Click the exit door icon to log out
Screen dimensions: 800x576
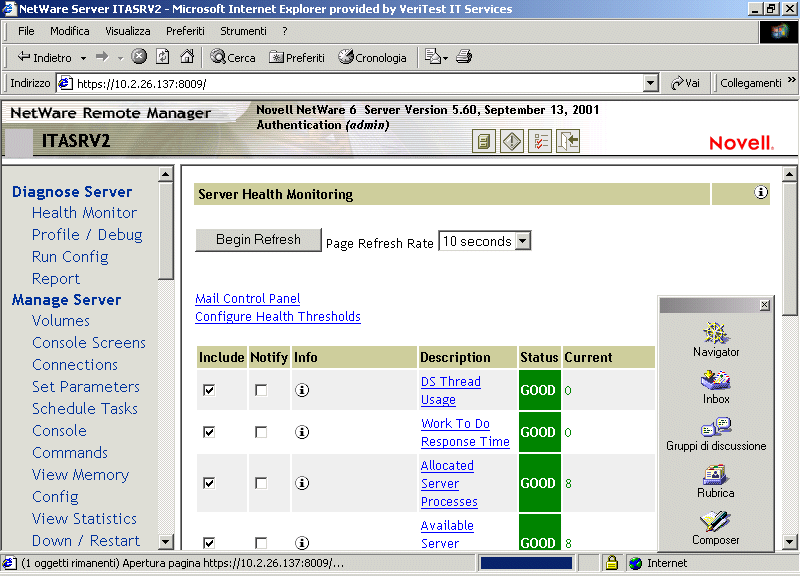(x=567, y=141)
